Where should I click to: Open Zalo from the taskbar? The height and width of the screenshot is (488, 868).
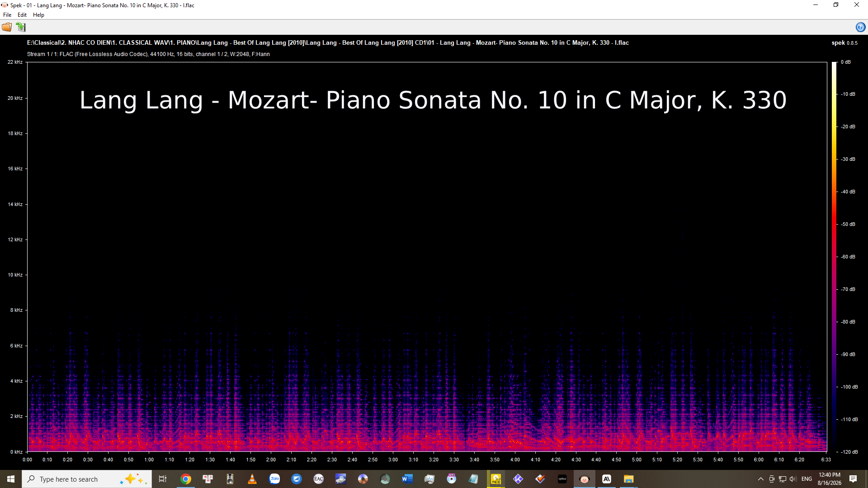pos(274,479)
